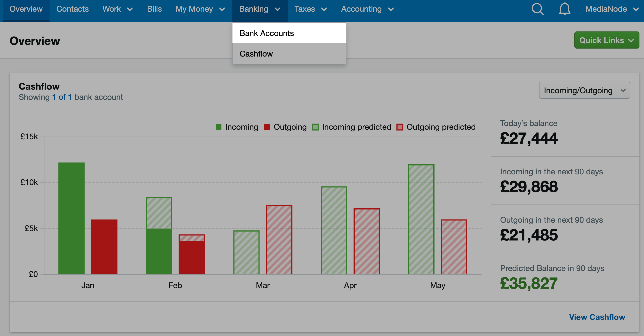
Task: Open the notifications bell
Action: click(x=565, y=9)
